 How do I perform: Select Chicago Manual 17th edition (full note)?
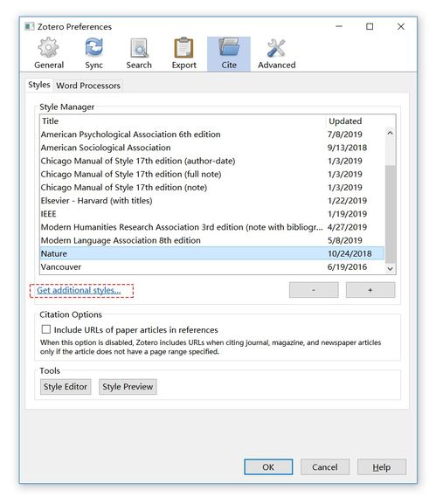[x=212, y=174]
